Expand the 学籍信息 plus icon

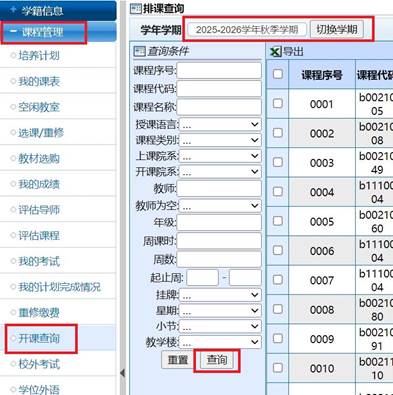(x=13, y=10)
